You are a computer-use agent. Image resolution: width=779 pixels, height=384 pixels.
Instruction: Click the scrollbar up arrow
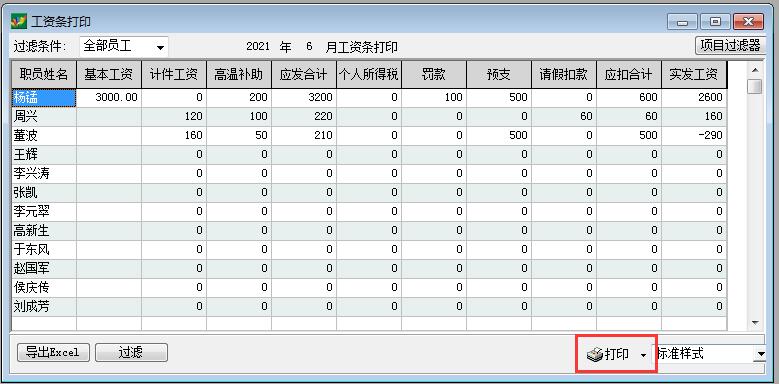pos(756,70)
